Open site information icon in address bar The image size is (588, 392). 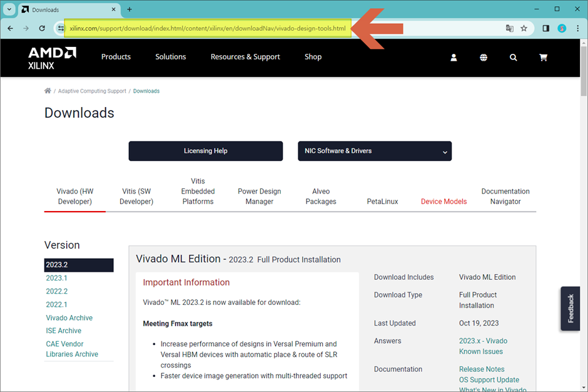[61, 29]
